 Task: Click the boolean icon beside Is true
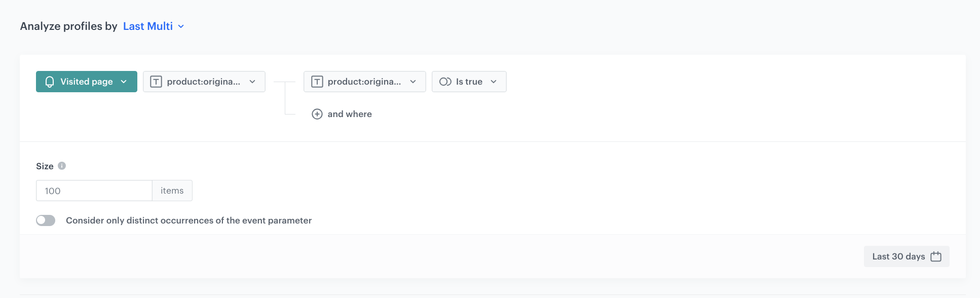click(x=445, y=82)
